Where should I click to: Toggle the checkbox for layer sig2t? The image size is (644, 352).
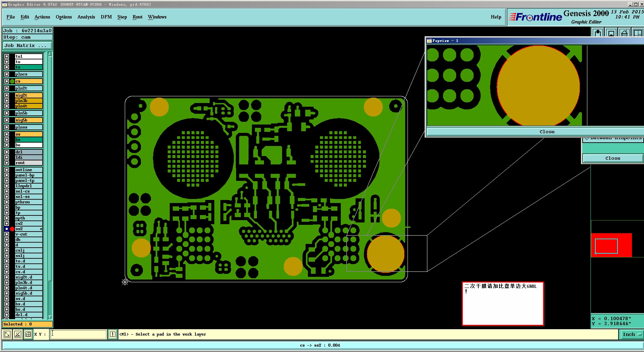tap(7, 95)
